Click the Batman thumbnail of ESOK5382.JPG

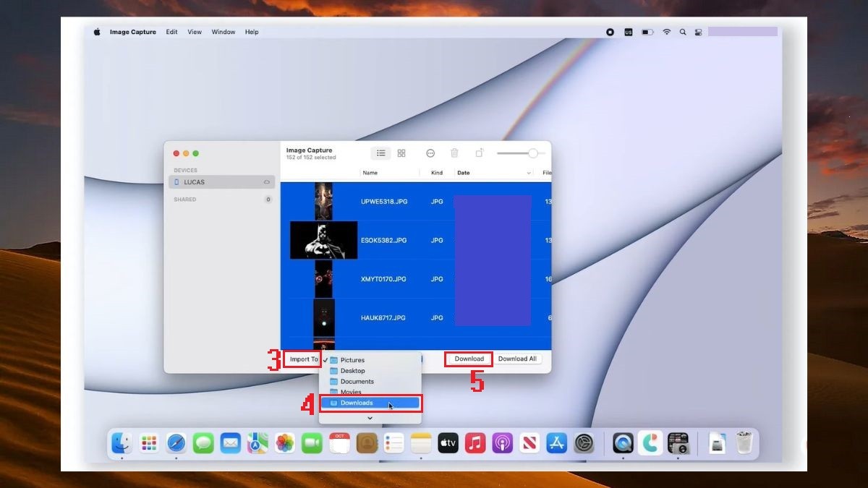click(323, 240)
